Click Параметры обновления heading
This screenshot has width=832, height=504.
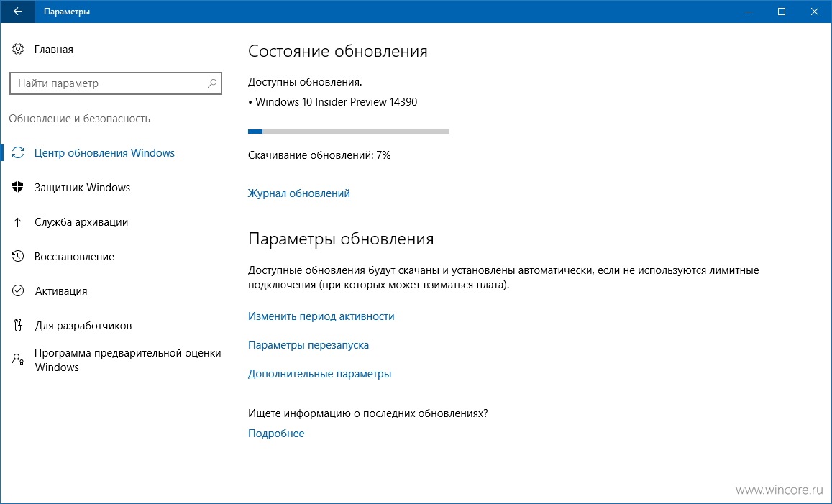tap(341, 239)
